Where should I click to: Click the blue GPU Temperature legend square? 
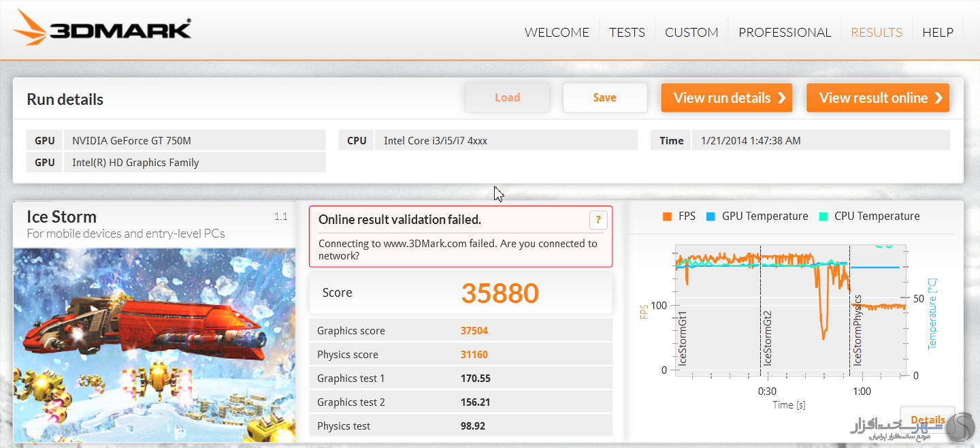point(710,217)
